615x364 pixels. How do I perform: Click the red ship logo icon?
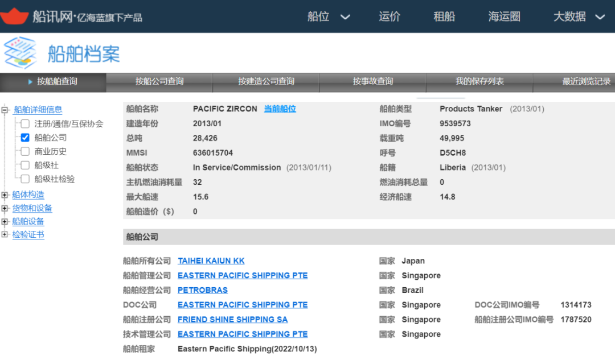[x=14, y=16]
